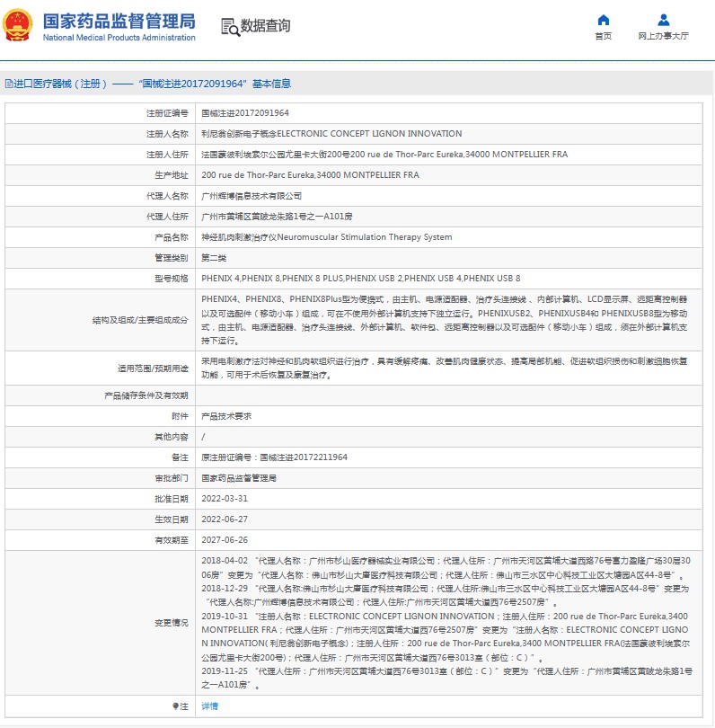Click the 结构及组成/主要组成成分 row label
Image resolution: width=715 pixels, height=728 pixels.
[140, 320]
